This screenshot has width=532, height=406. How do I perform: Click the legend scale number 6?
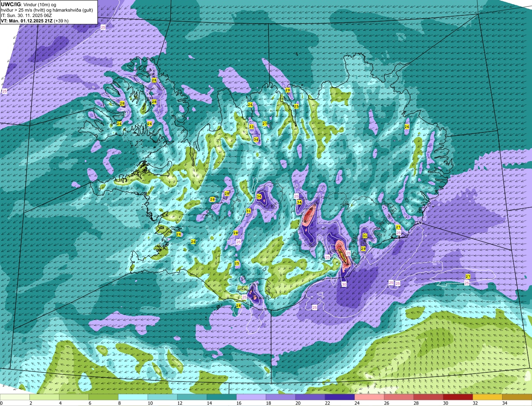90,403
